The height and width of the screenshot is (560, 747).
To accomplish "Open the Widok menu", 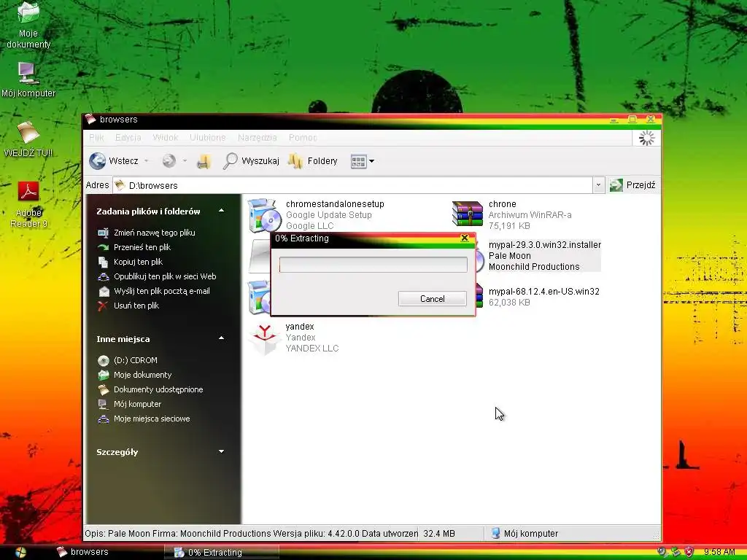I will point(166,138).
